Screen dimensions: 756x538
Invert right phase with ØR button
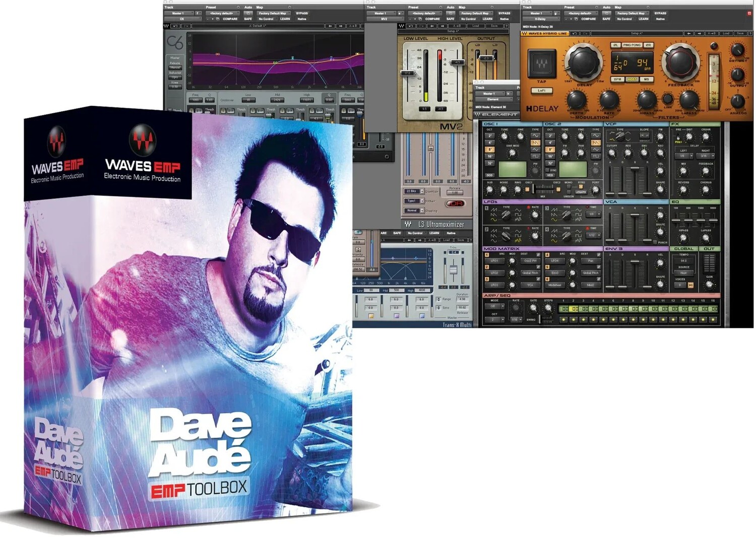(x=648, y=45)
